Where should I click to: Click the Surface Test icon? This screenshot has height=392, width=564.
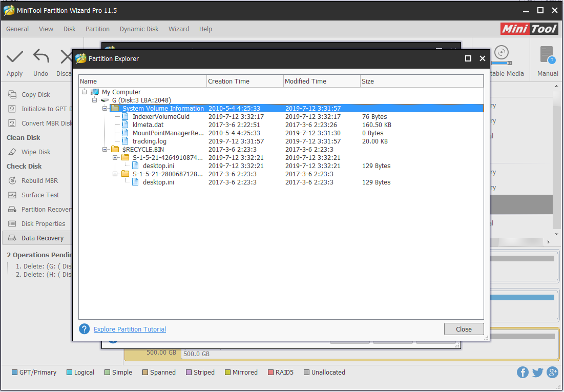pos(12,195)
